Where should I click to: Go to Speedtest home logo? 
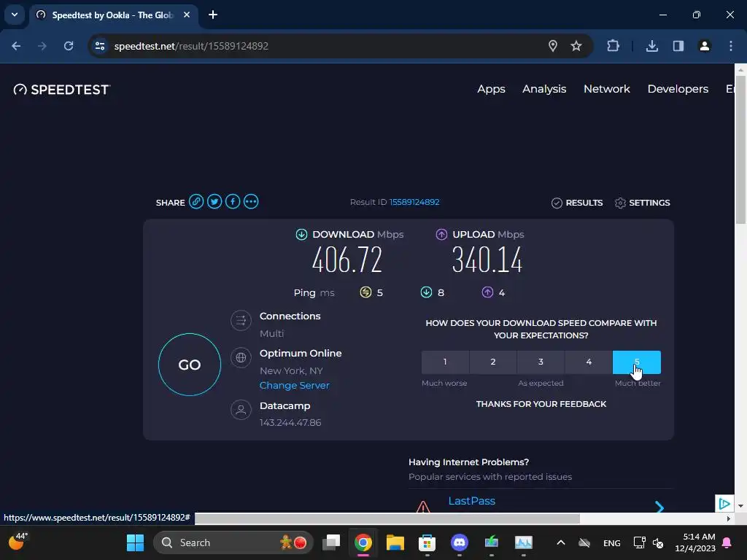tap(62, 90)
